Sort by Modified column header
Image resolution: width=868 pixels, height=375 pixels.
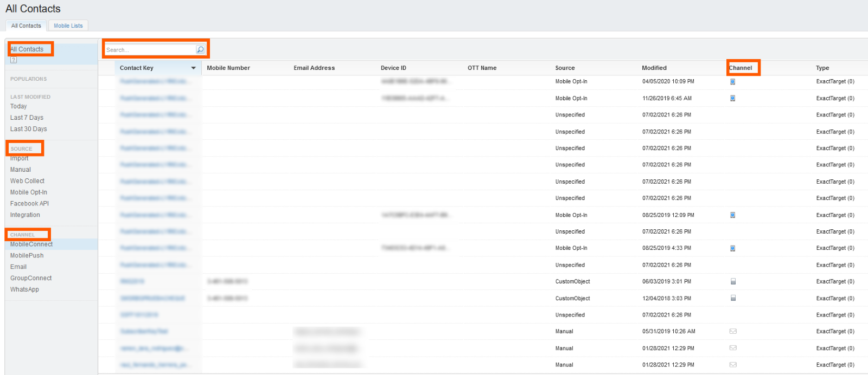(x=654, y=68)
